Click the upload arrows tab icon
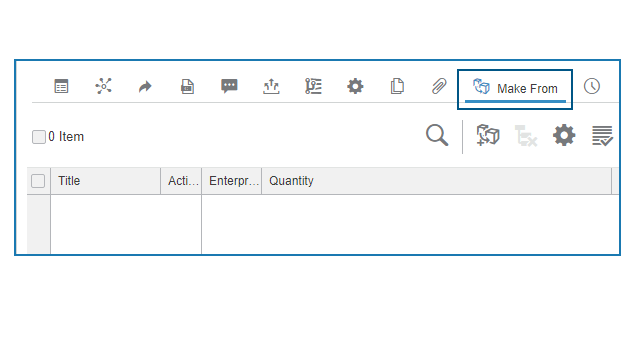The height and width of the screenshot is (360, 640). (271, 87)
